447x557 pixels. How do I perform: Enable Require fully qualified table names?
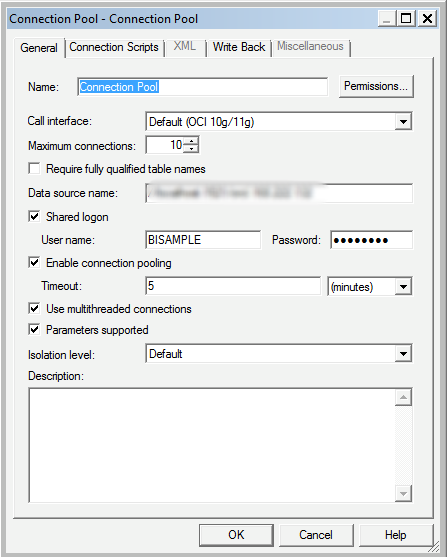coord(34,168)
